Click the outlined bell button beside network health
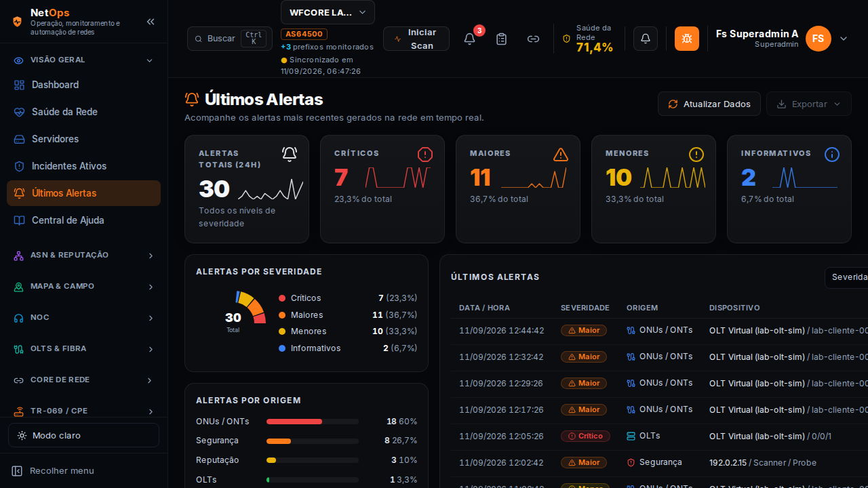Image resolution: width=868 pixels, height=488 pixels. tap(646, 39)
